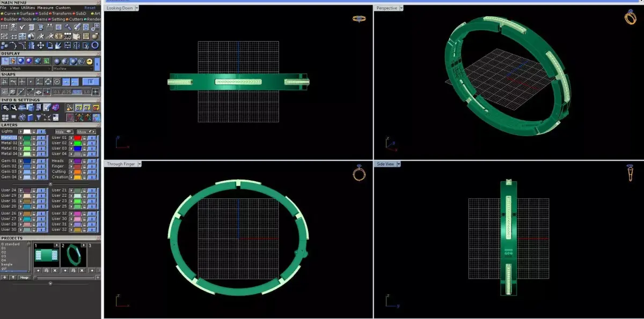Toggle the Heads layer on/off switch
Screen dimensions: 644x319
(x=92, y=161)
